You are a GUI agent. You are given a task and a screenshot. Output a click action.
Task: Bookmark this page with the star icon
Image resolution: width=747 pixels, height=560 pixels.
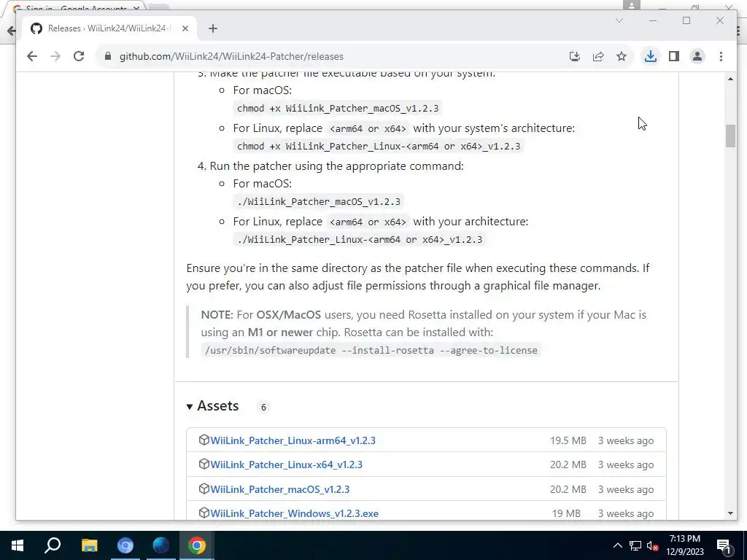622,56
